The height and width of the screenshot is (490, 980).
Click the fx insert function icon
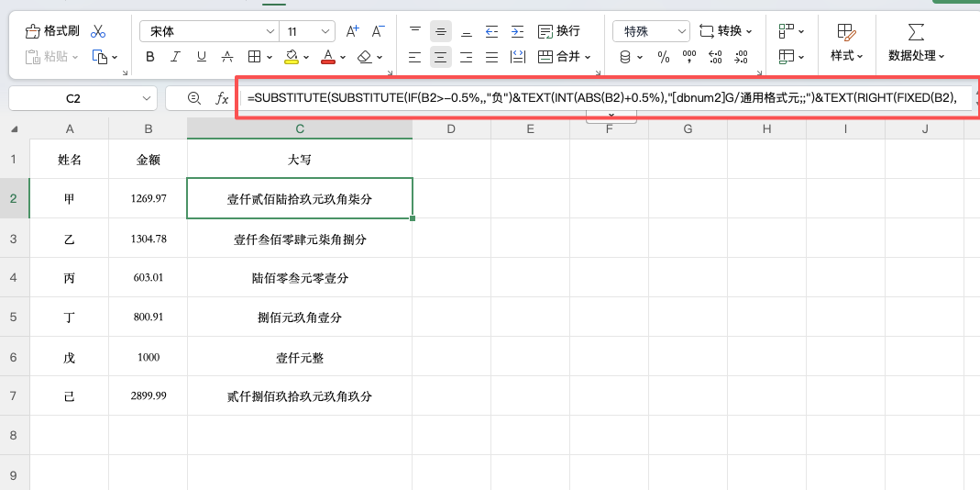(x=222, y=98)
